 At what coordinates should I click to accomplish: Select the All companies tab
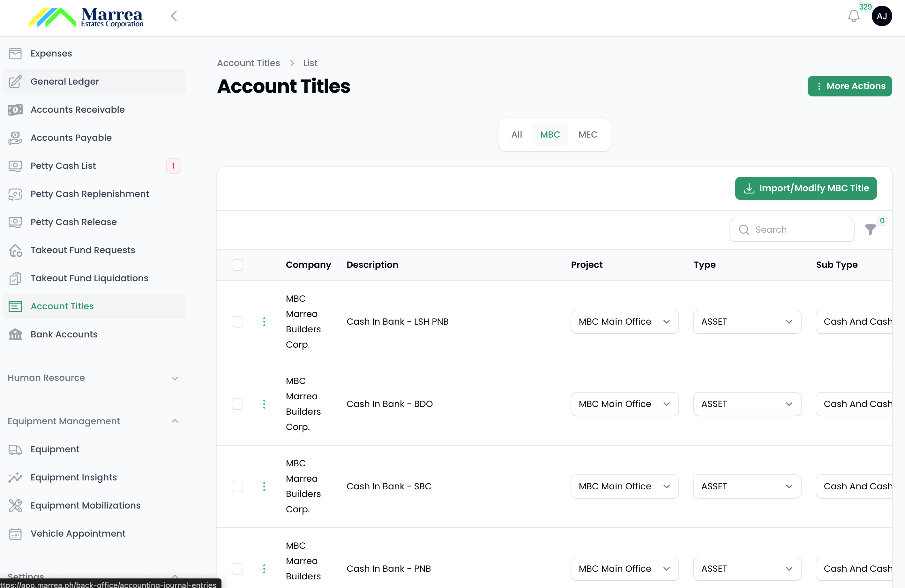click(x=516, y=134)
